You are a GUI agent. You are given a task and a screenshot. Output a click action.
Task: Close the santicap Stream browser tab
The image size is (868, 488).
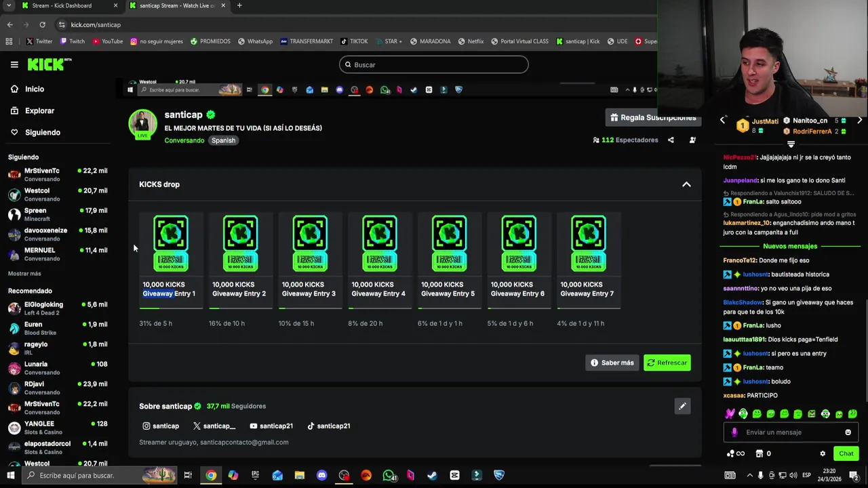pos(223,5)
